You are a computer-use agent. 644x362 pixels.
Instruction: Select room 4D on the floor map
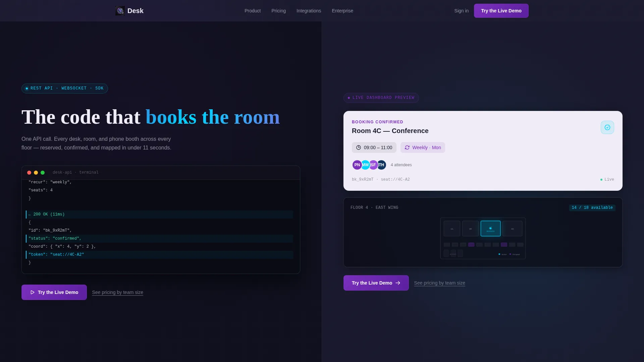tap(512, 229)
